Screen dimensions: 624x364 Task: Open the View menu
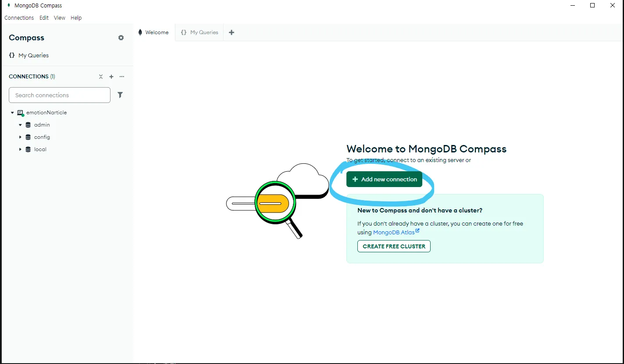60,18
